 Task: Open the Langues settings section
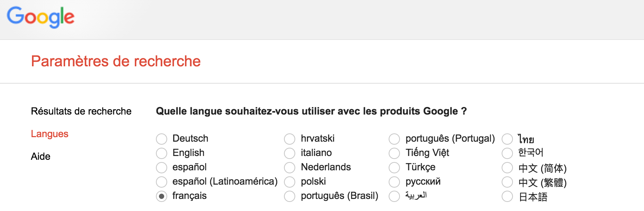49,134
